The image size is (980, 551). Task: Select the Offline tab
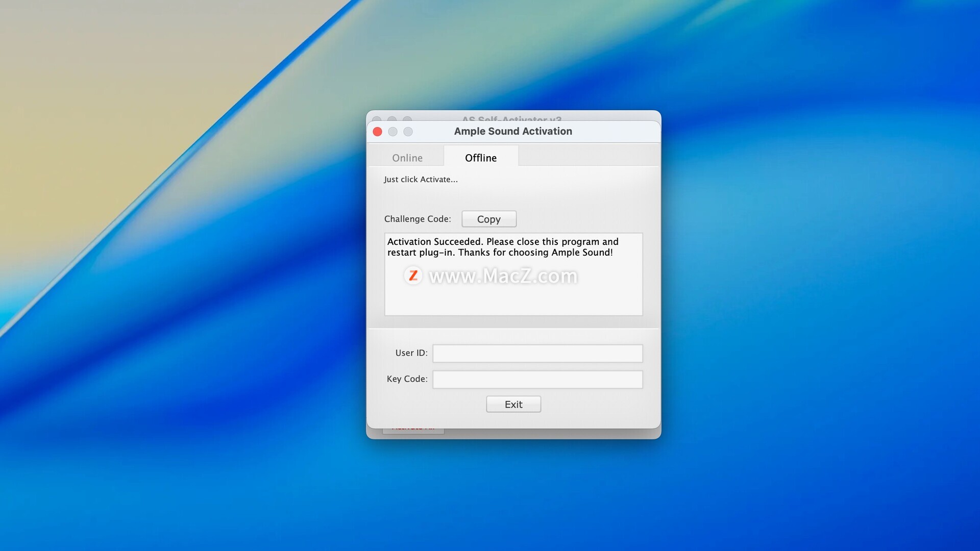tap(481, 158)
